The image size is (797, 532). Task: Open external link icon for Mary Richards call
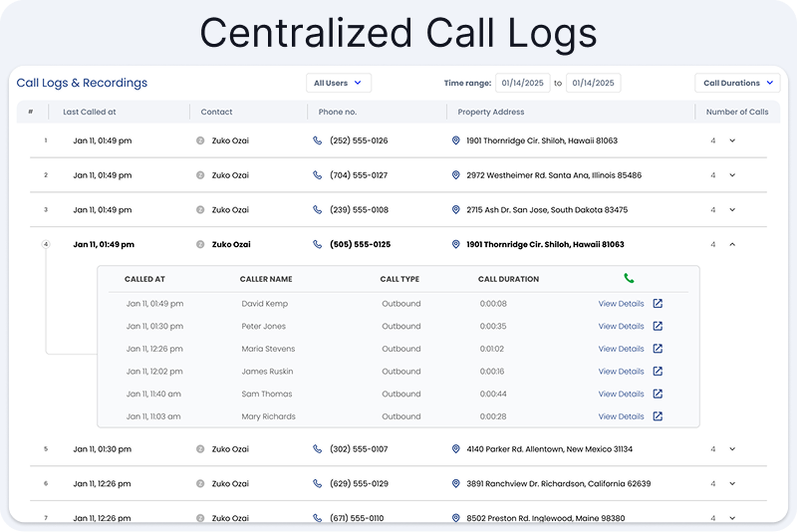point(658,416)
